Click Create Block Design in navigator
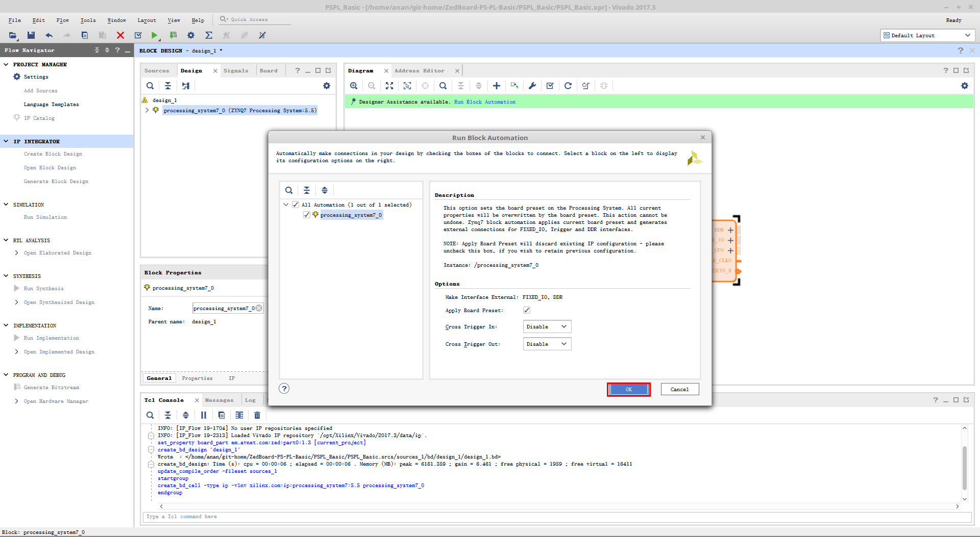980x537 pixels. 53,154
